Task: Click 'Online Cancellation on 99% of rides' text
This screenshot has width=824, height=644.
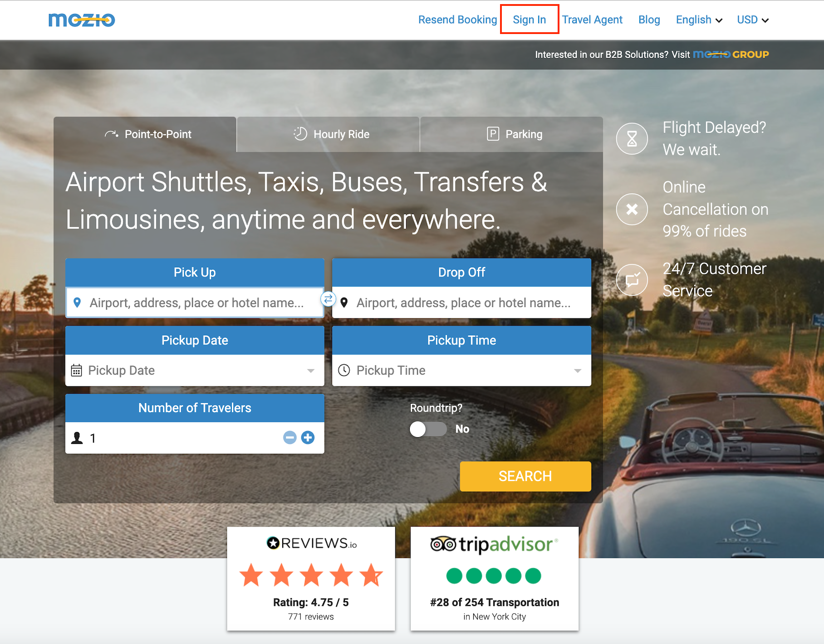Action: click(x=716, y=209)
